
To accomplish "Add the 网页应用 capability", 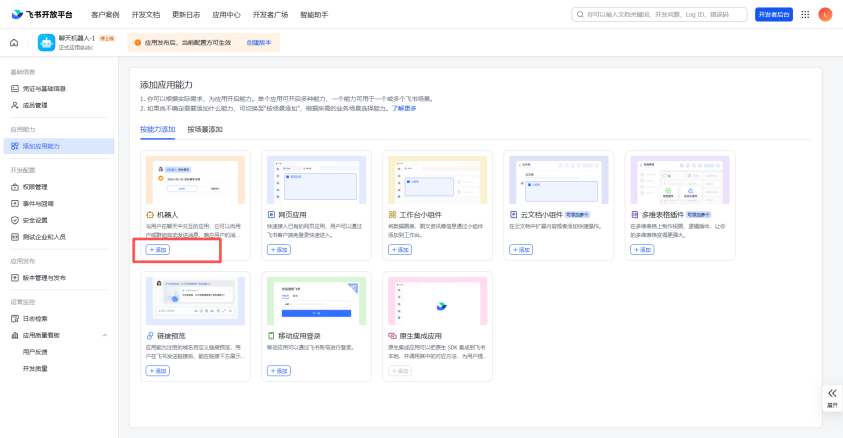I will (x=279, y=250).
